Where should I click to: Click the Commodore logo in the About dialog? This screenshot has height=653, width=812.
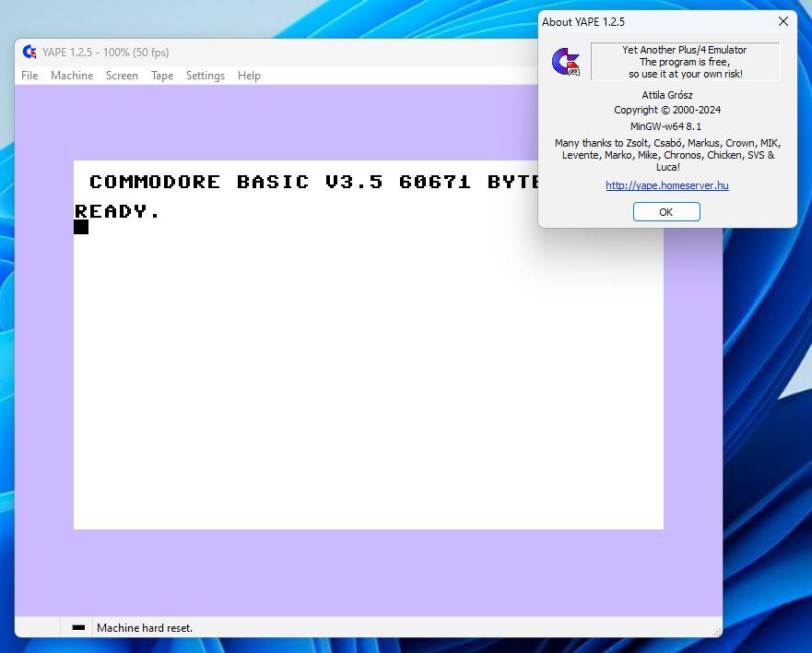coord(565,62)
